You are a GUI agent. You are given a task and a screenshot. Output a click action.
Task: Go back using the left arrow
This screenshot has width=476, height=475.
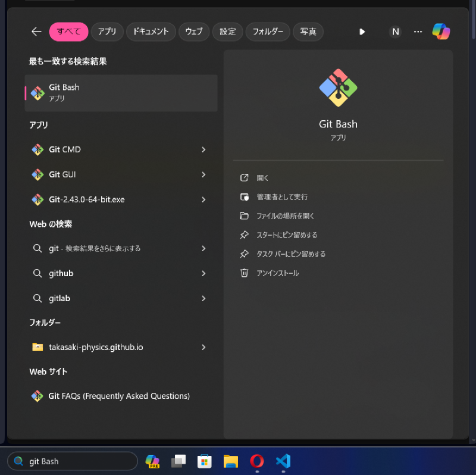tap(36, 32)
